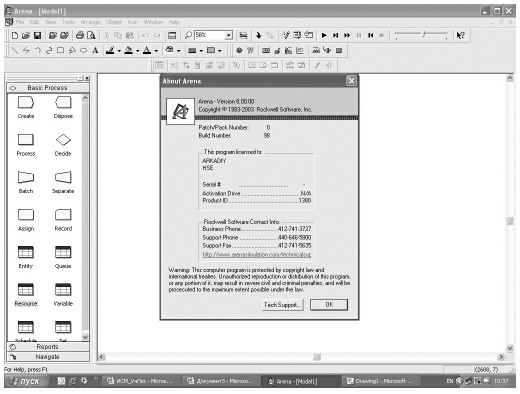Start simulation with the Go play button
The height and width of the screenshot is (394, 520).
pos(324,35)
